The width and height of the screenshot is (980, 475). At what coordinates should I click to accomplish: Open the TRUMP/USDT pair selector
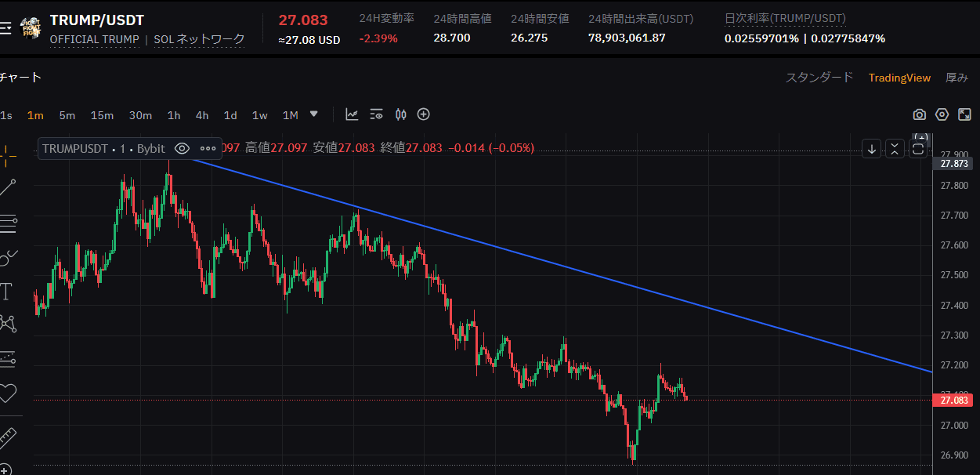click(x=97, y=20)
